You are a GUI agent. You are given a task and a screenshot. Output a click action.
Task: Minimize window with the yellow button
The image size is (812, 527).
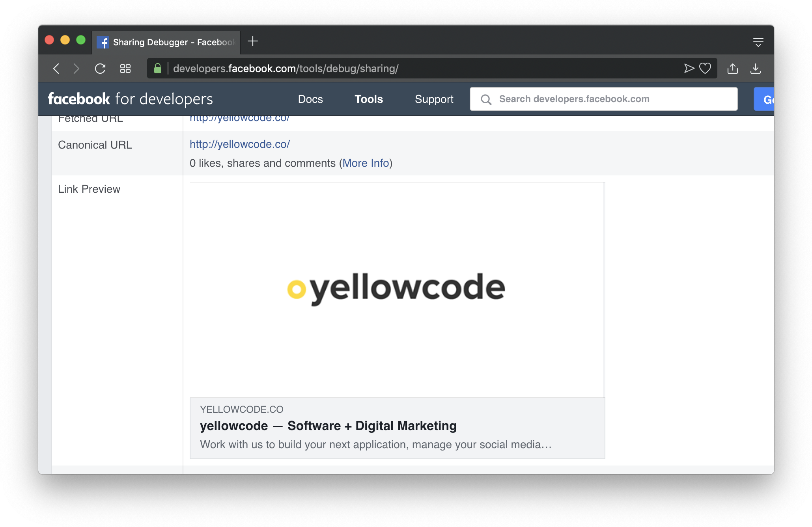point(65,40)
